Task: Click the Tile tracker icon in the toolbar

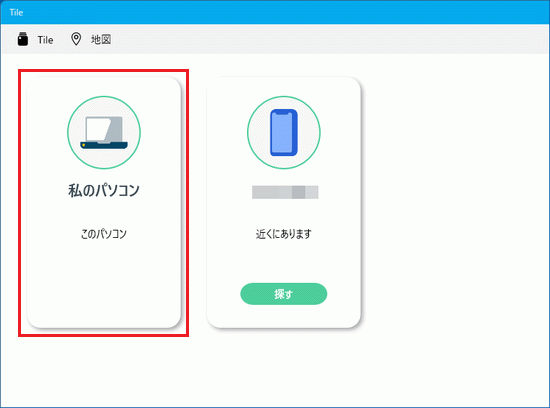Action: [x=23, y=39]
